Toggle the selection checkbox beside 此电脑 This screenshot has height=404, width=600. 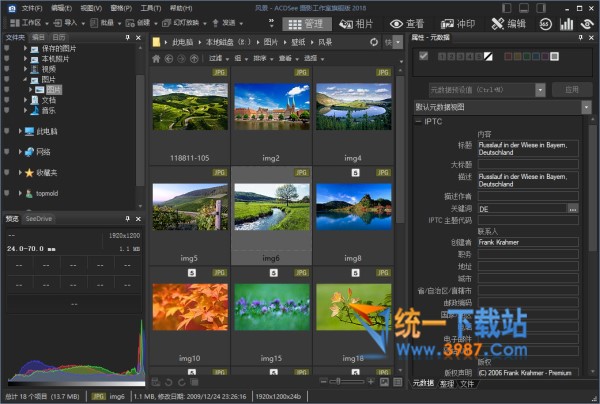(x=7, y=131)
